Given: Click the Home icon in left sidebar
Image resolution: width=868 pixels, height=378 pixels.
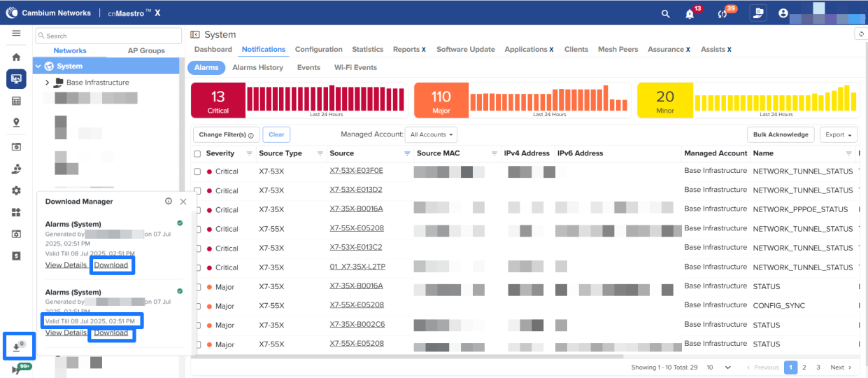Looking at the screenshot, I should 16,57.
